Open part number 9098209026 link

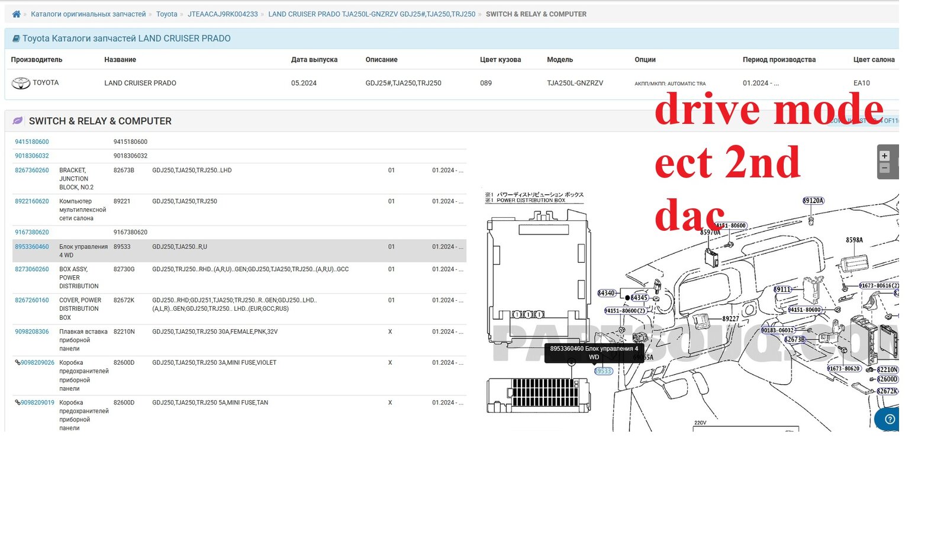coord(37,363)
